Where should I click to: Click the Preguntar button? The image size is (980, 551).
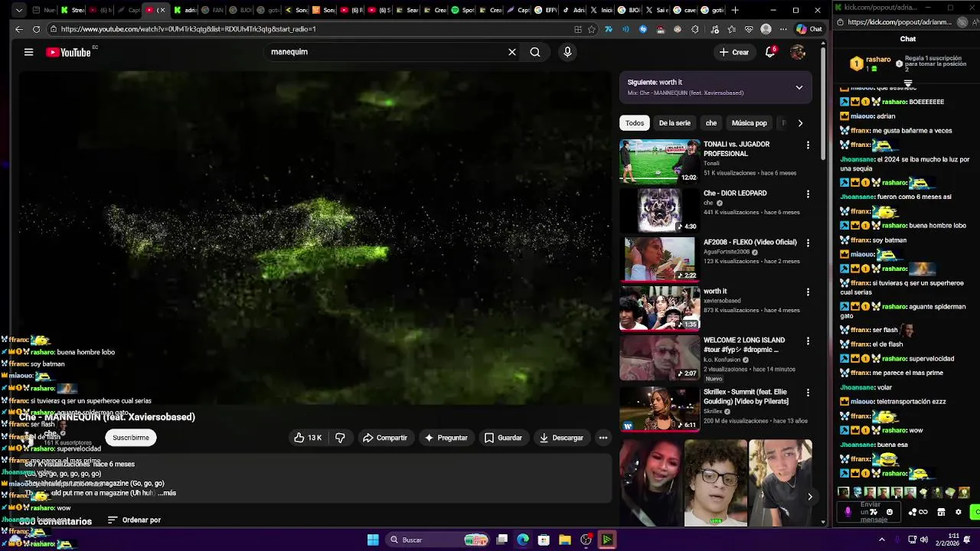pyautogui.click(x=446, y=438)
